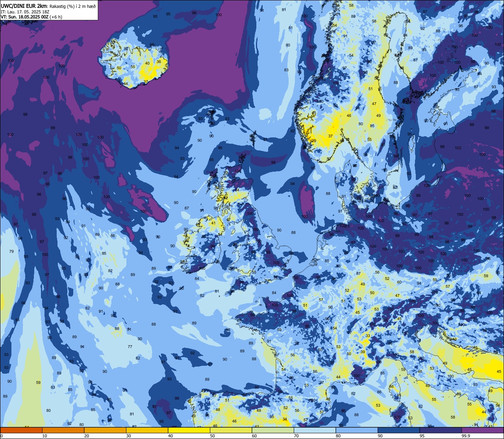
Task: Click the light blue 70–80 legend swatch
Action: 315,430
